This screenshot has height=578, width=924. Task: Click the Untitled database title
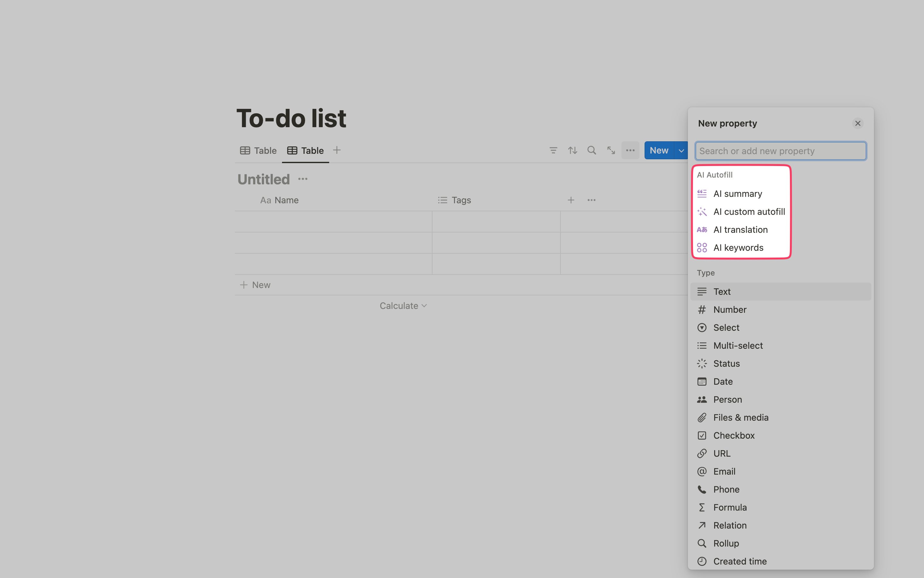pyautogui.click(x=263, y=179)
